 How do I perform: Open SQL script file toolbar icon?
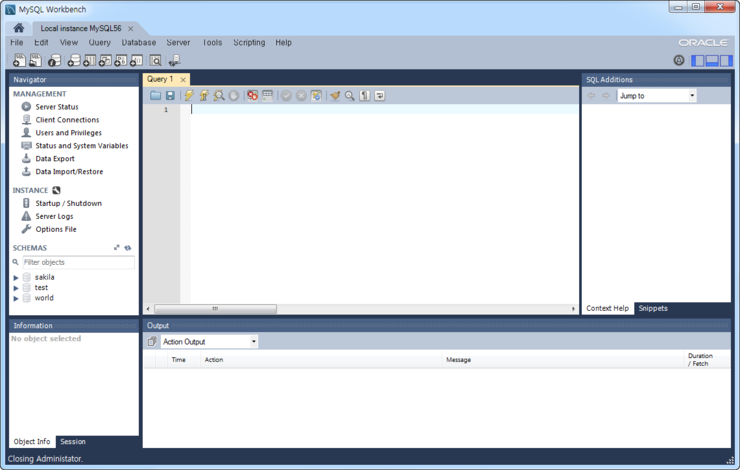pyautogui.click(x=35, y=60)
